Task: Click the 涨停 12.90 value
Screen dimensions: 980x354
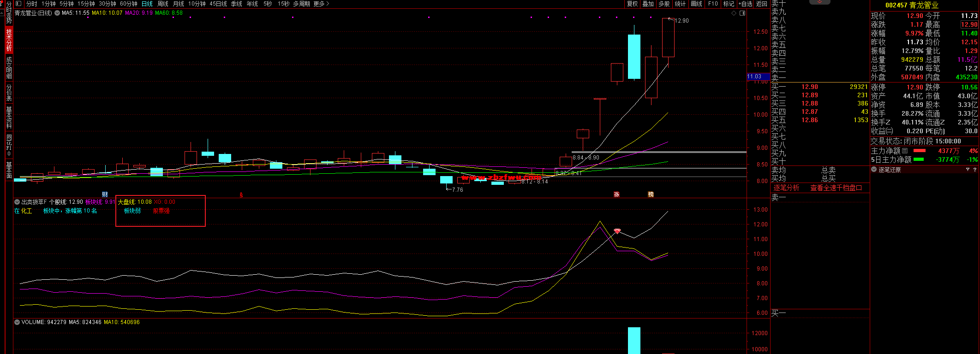Action: [914, 87]
